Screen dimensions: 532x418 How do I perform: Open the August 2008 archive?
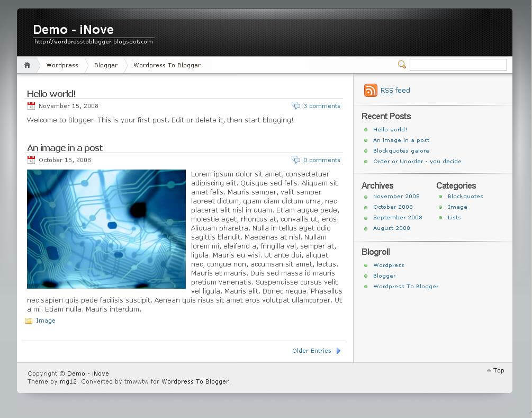[x=392, y=228]
